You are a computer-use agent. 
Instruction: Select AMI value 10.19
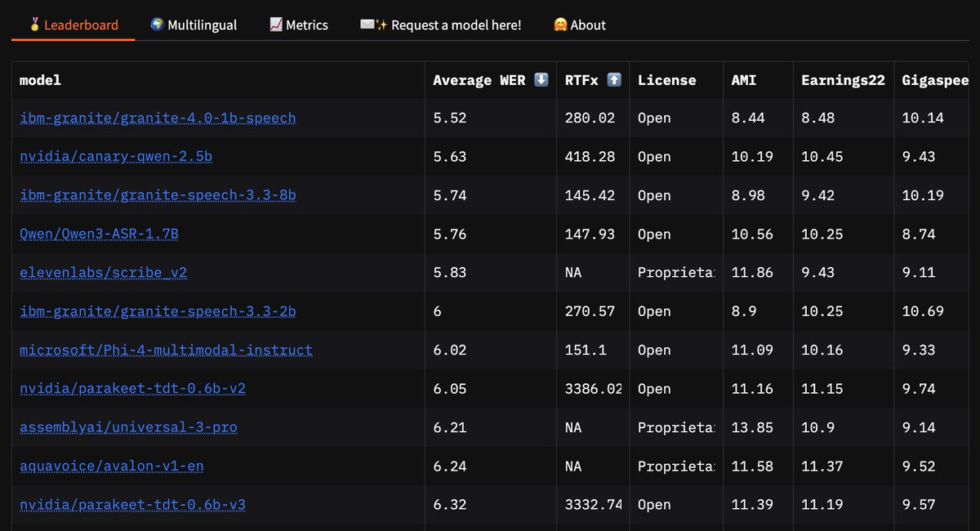pyautogui.click(x=752, y=157)
